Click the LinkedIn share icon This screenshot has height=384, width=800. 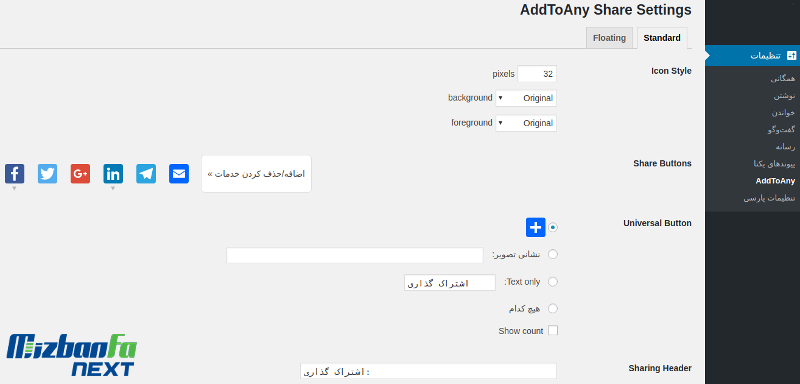click(x=113, y=174)
